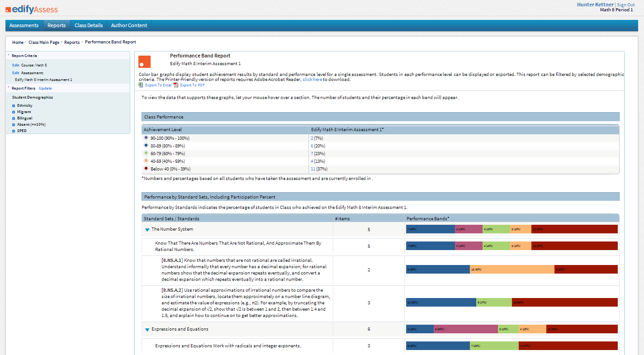This screenshot has width=644, height=355.
Task: Click the orange Performance Band Report icon
Action: tap(144, 62)
